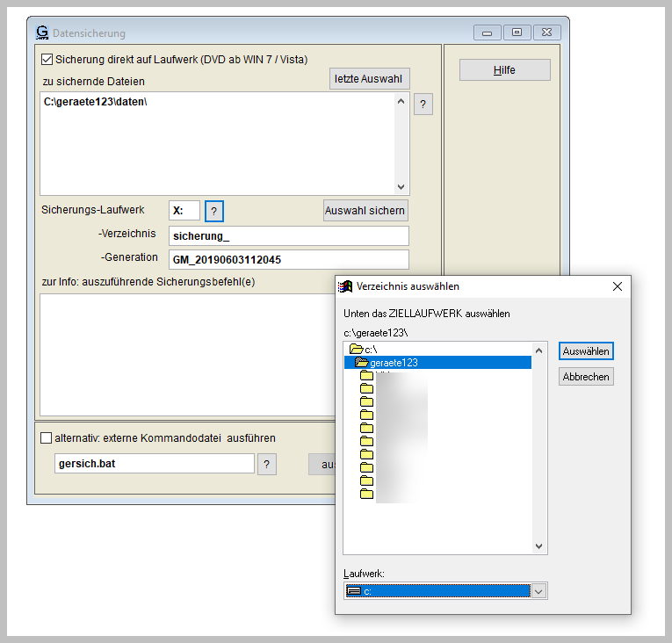Click the question mark beside gersich.bat field
Viewport: 672px width, 643px height.
(x=267, y=464)
